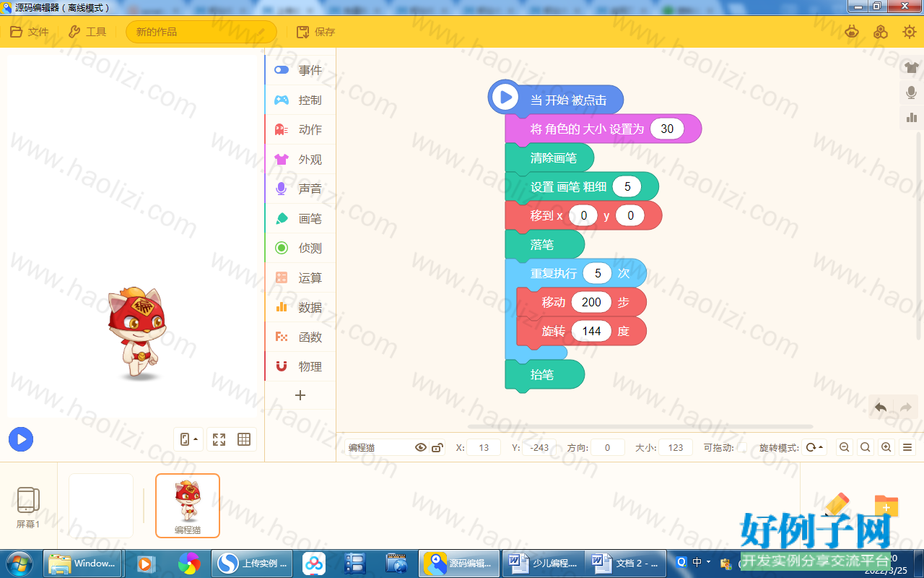The width and height of the screenshot is (924, 578).
Task: Zoom in the workspace
Action: pyautogui.click(x=887, y=447)
